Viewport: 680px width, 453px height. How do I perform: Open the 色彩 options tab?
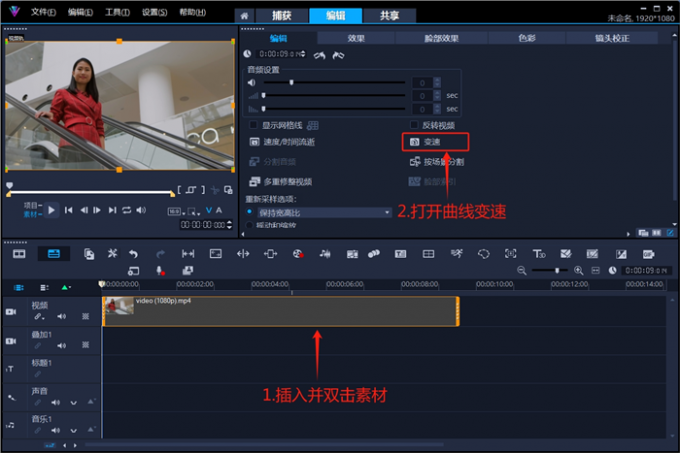tap(526, 38)
